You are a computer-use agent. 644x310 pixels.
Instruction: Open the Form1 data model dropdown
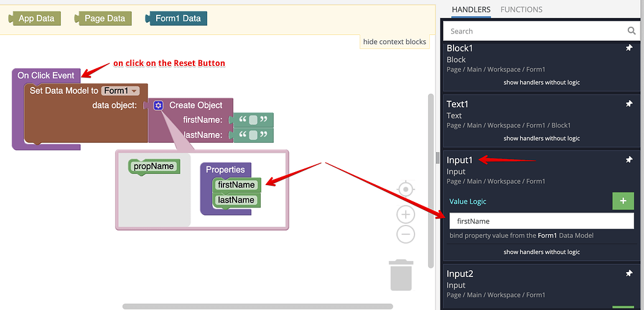tap(120, 91)
